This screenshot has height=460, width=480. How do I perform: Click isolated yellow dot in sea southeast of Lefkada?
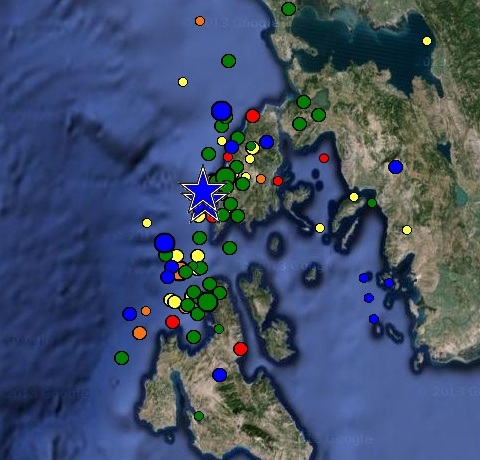pyautogui.click(x=320, y=228)
